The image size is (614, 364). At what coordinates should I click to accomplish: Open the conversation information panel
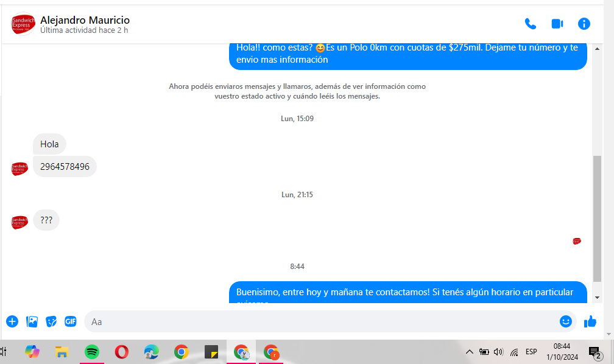tap(584, 24)
